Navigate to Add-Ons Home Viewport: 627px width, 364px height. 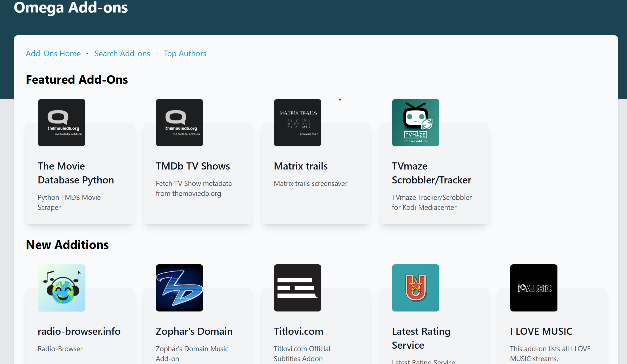click(53, 53)
